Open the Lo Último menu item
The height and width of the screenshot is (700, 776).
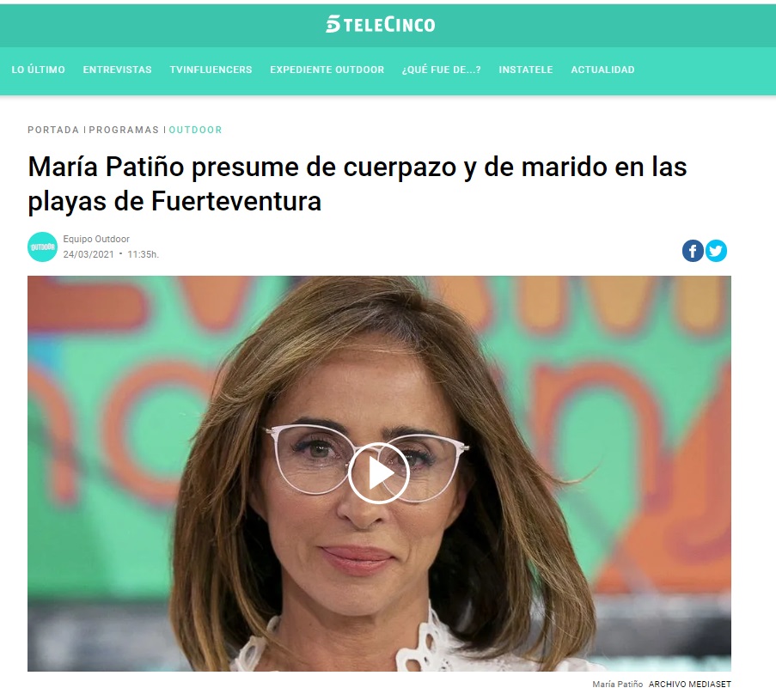(x=38, y=70)
